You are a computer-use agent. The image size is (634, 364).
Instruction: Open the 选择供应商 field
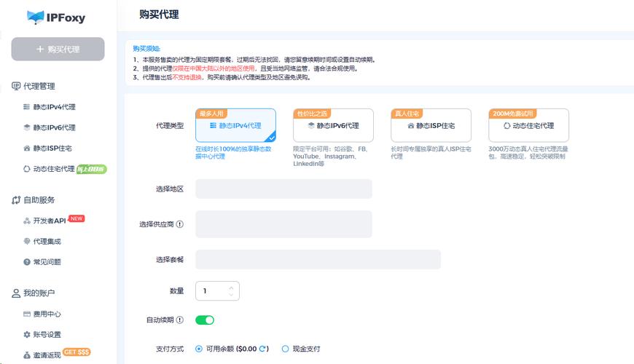(283, 223)
